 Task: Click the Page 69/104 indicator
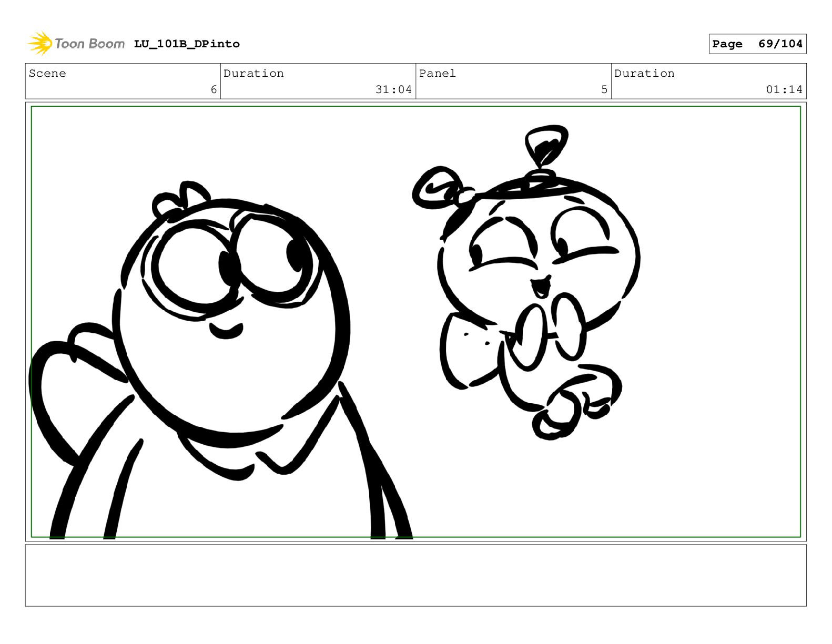[x=757, y=44]
